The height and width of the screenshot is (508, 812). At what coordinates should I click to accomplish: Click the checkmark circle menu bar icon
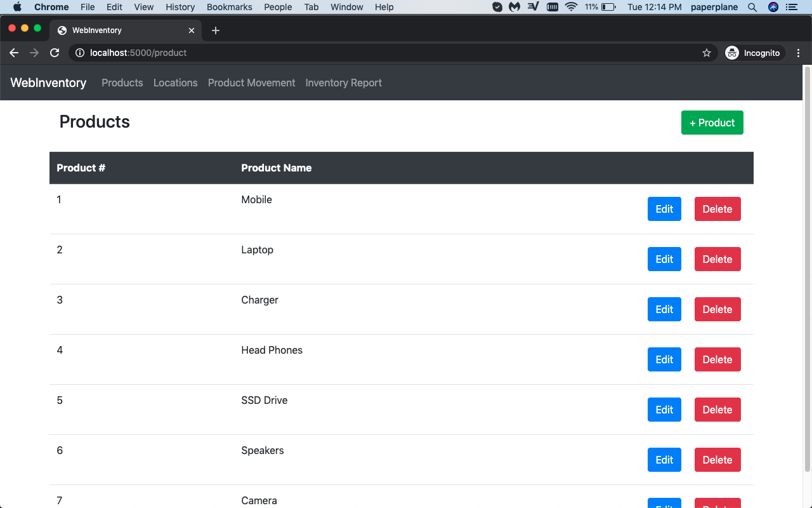(498, 7)
